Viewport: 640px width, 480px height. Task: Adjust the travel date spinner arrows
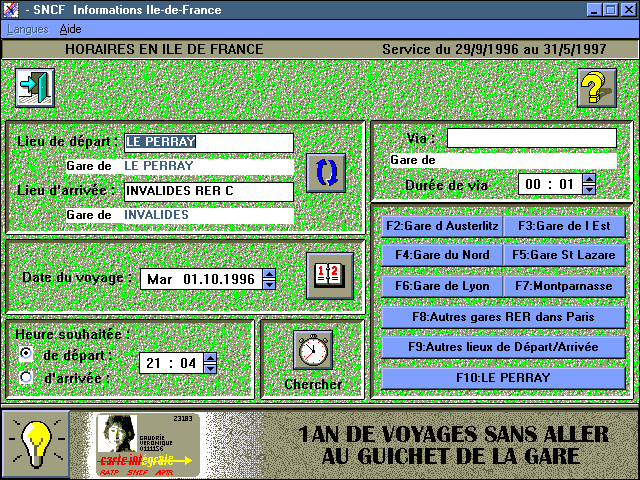pyautogui.click(x=269, y=279)
